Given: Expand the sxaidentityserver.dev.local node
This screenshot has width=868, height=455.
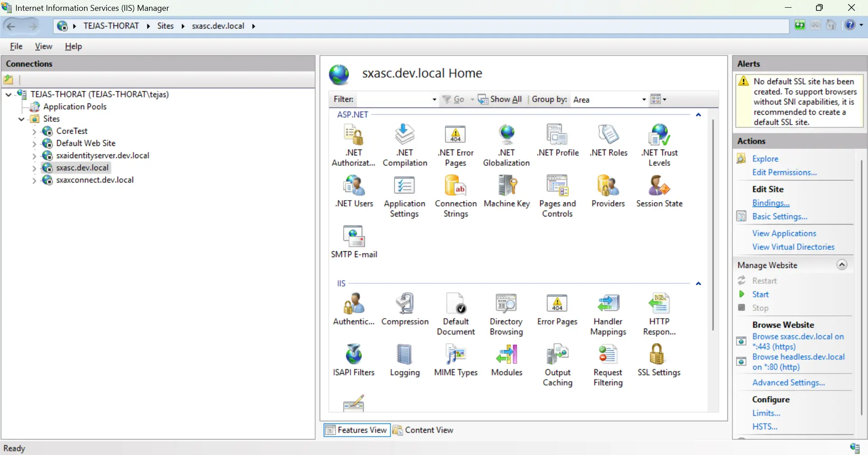Looking at the screenshot, I should (x=34, y=156).
